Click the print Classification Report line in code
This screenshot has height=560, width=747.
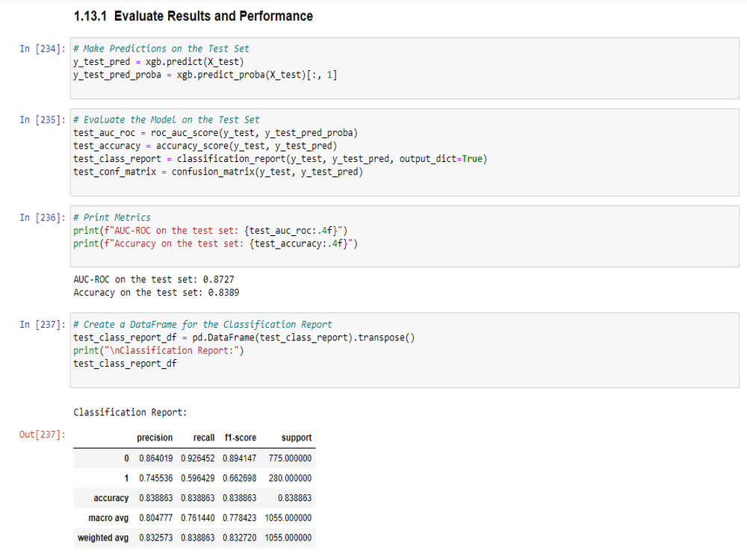point(158,350)
